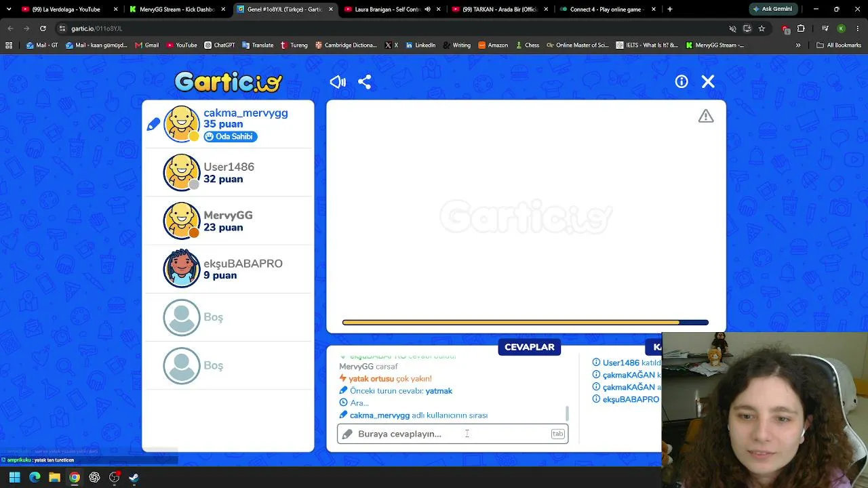Open ChatGPT app from the taskbar
868x488 pixels.
tap(94, 477)
